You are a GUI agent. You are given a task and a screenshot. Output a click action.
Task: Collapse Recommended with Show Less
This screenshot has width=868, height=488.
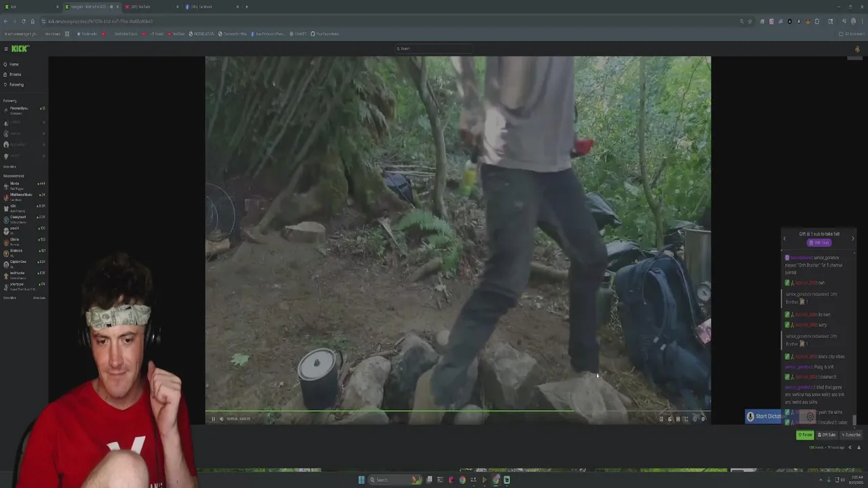[x=39, y=298]
